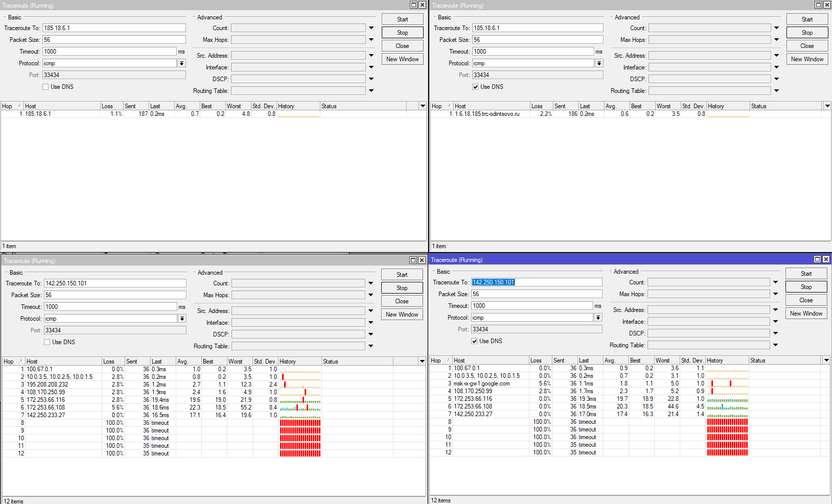The image size is (832, 504).
Task: Sort by Hop column in bottom-left table
Action: click(x=13, y=362)
